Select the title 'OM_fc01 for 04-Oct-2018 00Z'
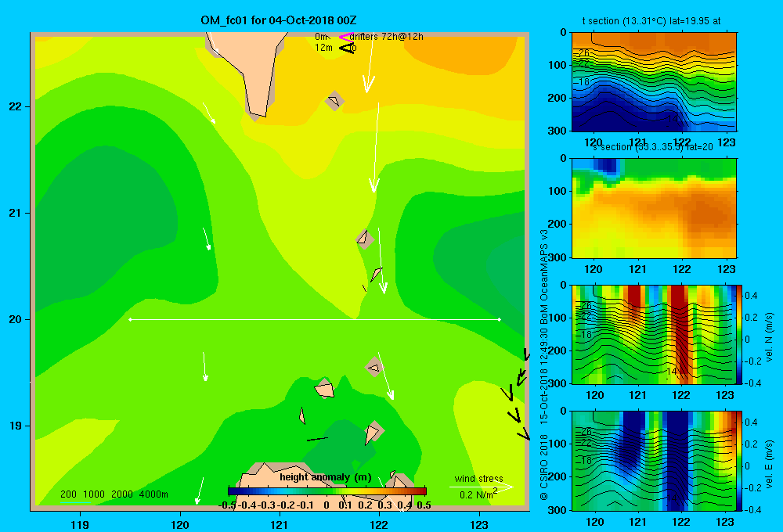This screenshot has width=783, height=532. click(x=279, y=20)
